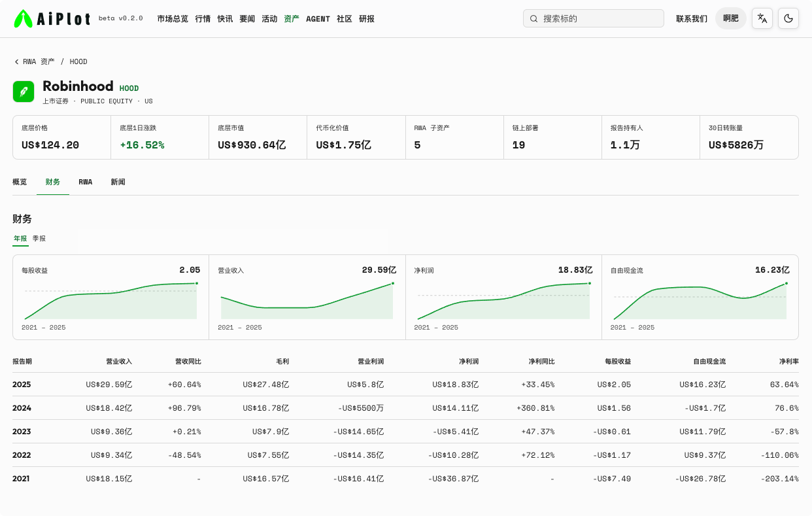Open 快讯 in the top navigation
The width and height of the screenshot is (812, 516).
(x=225, y=19)
